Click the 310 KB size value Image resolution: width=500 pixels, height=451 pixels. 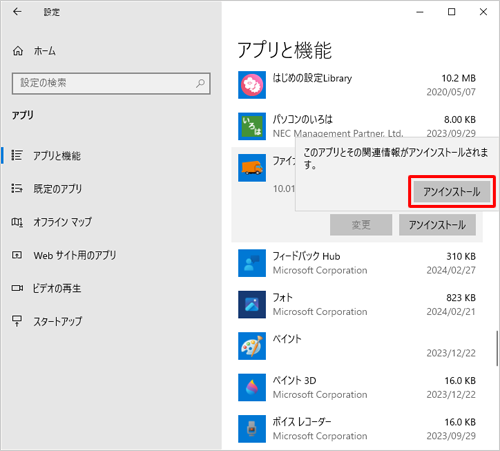(461, 256)
